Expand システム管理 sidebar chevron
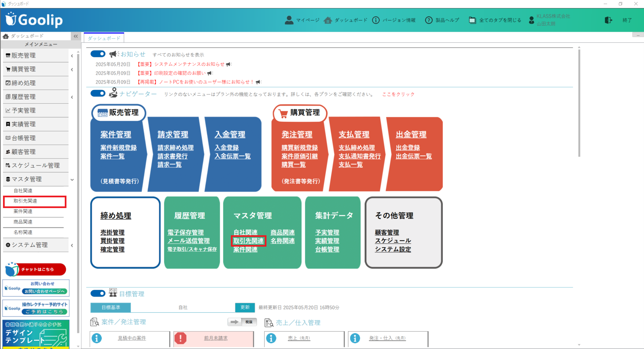This screenshot has width=644, height=349. pos(72,246)
